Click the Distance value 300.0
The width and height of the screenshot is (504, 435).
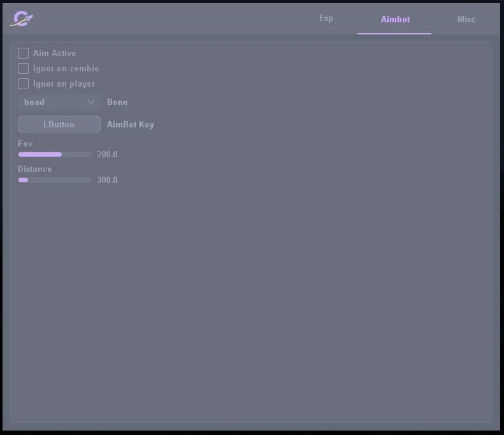(107, 180)
